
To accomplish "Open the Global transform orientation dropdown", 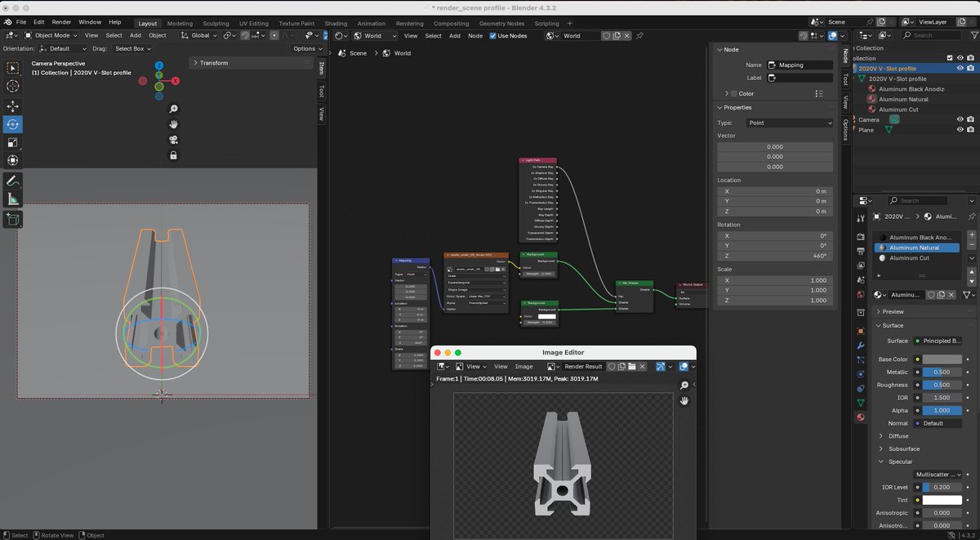I will 199,35.
